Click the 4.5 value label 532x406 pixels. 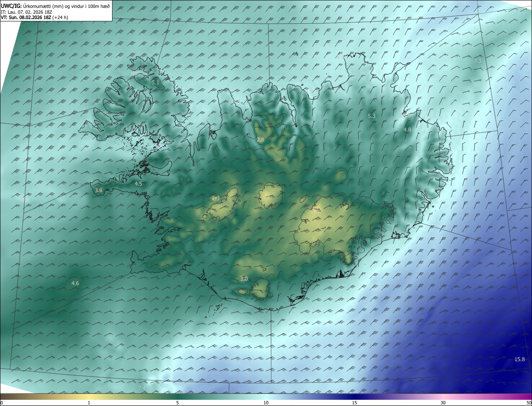[138, 183]
